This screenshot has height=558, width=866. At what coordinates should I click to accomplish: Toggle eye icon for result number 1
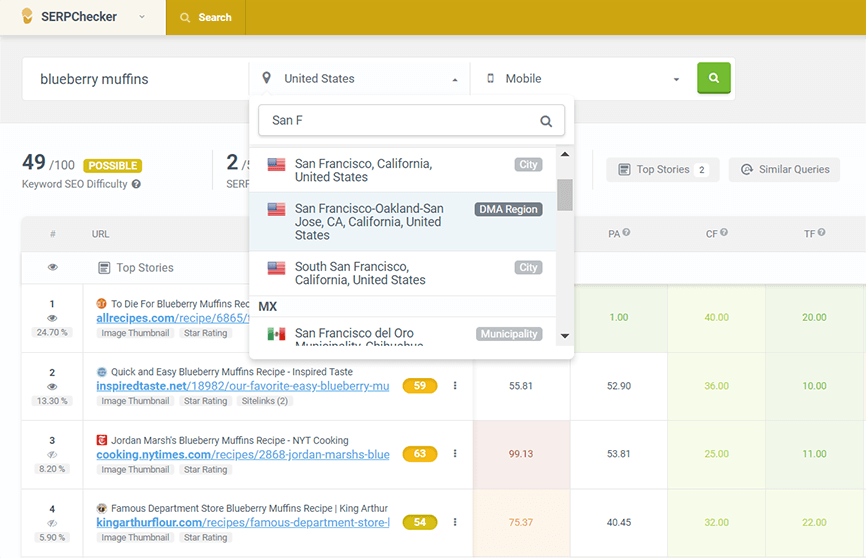tap(52, 317)
